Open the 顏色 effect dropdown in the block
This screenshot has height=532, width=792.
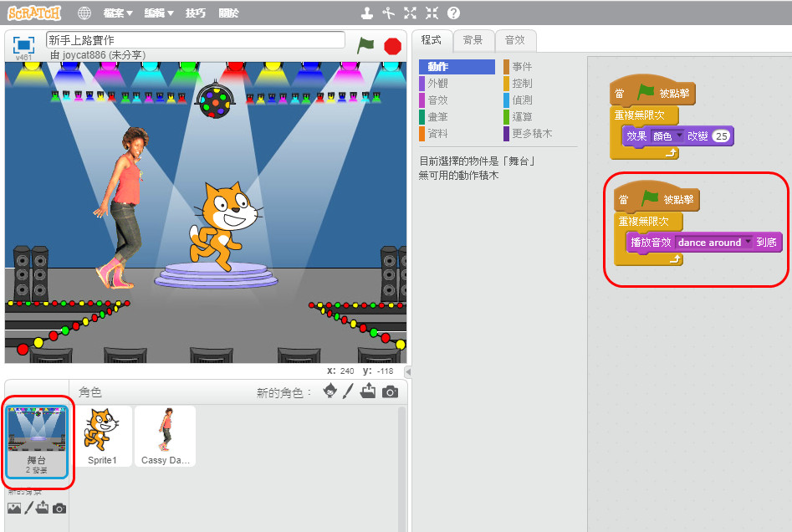[x=667, y=136]
